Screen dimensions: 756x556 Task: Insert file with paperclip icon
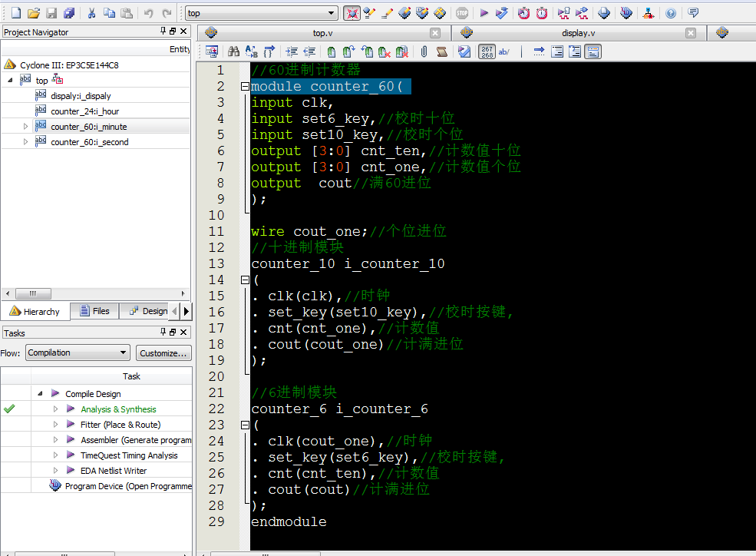[424, 51]
